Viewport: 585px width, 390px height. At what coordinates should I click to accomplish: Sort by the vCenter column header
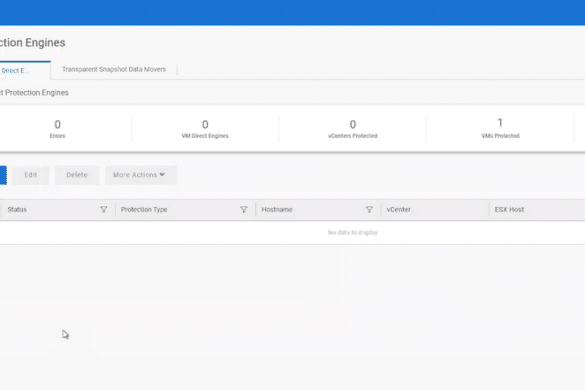coord(398,210)
